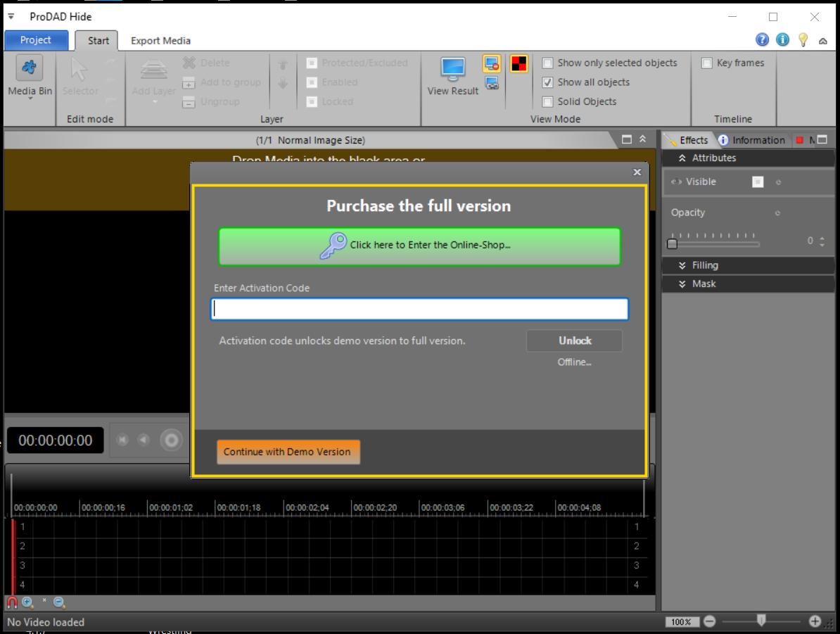This screenshot has height=634, width=840.
Task: Click the key icon in the Online-Shop button
Action: (333, 246)
